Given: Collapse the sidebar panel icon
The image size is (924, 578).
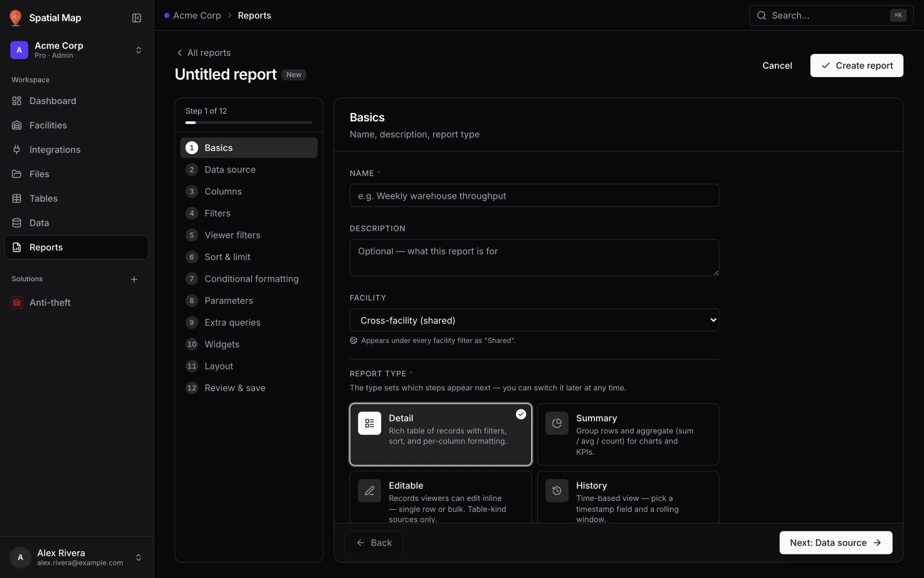Looking at the screenshot, I should click(x=137, y=18).
